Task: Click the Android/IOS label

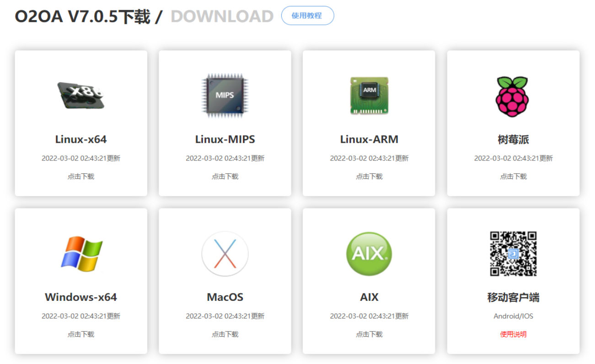Action: [513, 316]
